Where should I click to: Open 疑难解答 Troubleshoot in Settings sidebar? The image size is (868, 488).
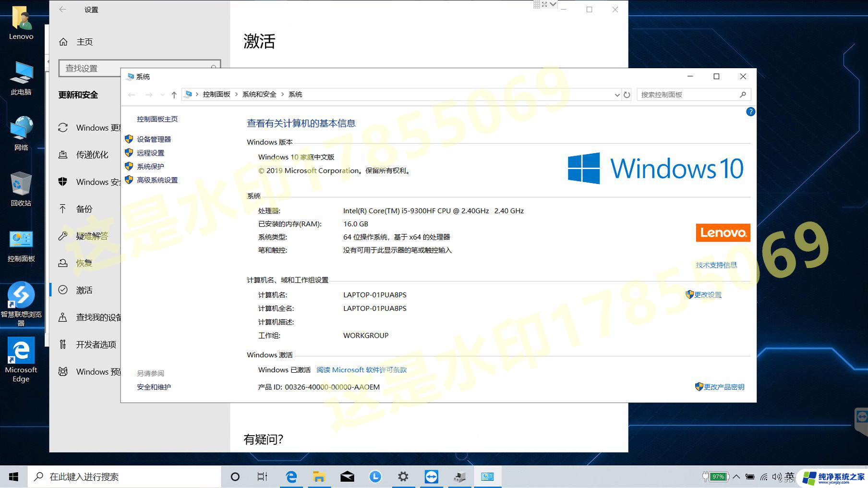(x=90, y=236)
